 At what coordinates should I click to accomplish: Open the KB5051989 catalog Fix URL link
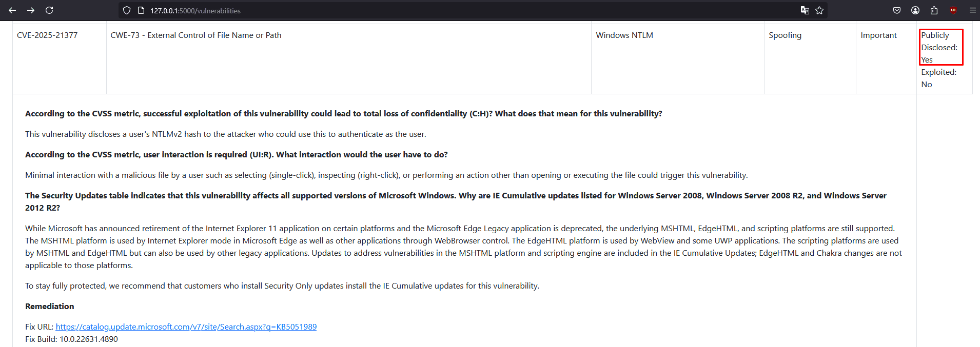click(x=186, y=326)
